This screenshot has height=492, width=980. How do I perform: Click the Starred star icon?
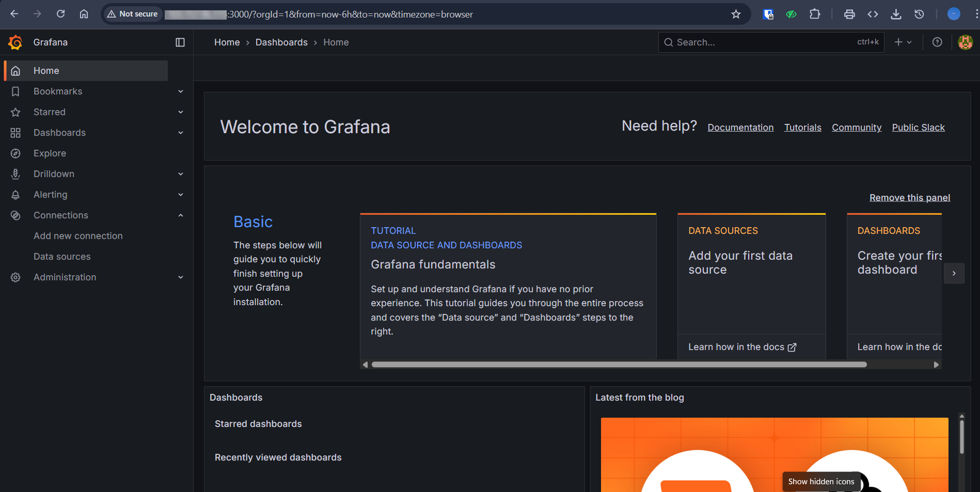pos(15,112)
